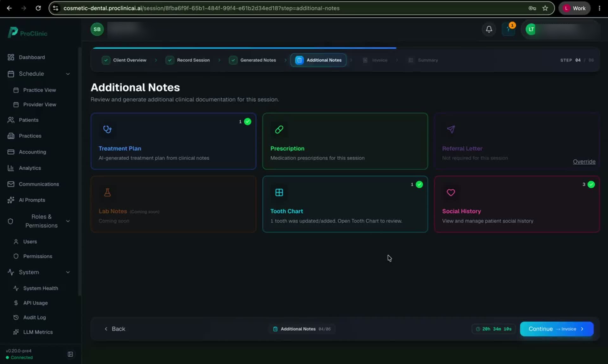Open notifications bell icon

click(x=489, y=29)
